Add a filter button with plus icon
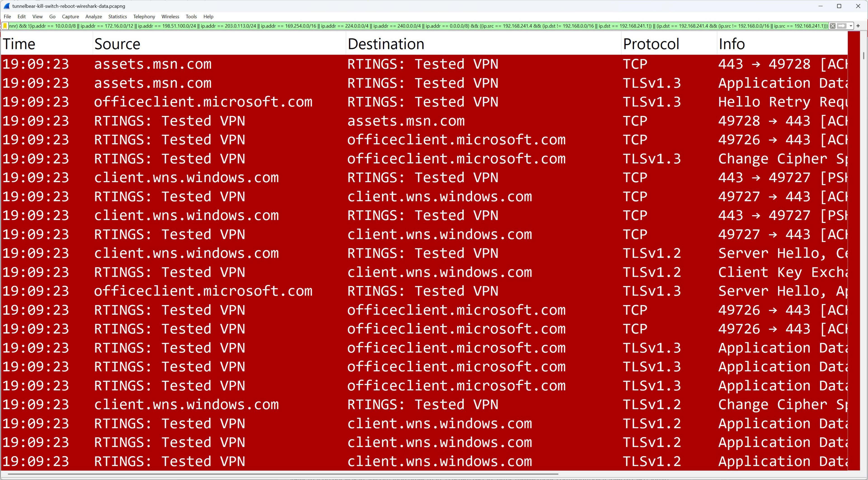The image size is (868, 480). coord(858,26)
